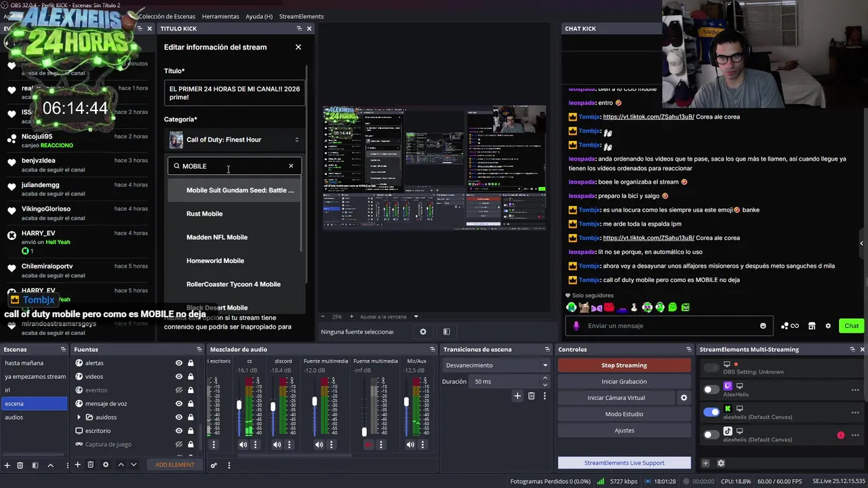Click Iniciar Cámara Virtual button
The image size is (868, 488).
tap(616, 398)
